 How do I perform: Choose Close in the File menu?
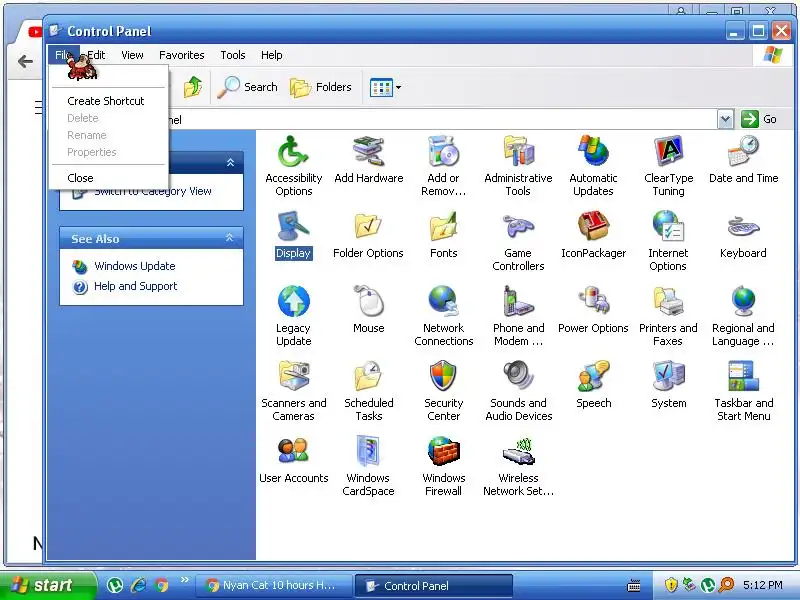(x=109, y=178)
